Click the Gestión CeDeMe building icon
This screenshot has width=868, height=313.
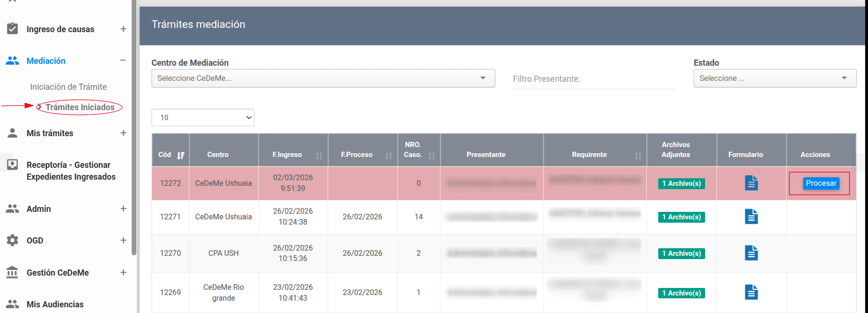[x=12, y=272]
